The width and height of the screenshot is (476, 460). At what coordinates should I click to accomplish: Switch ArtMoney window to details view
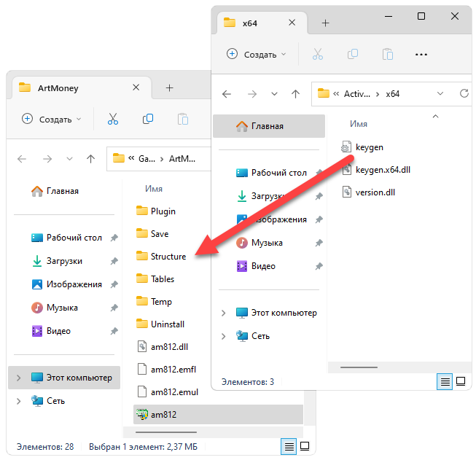pos(289,447)
